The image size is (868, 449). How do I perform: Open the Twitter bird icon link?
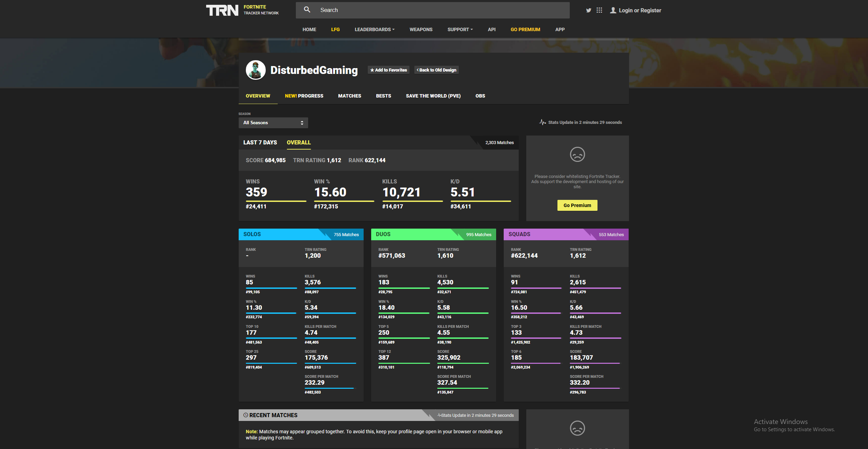[x=588, y=10]
